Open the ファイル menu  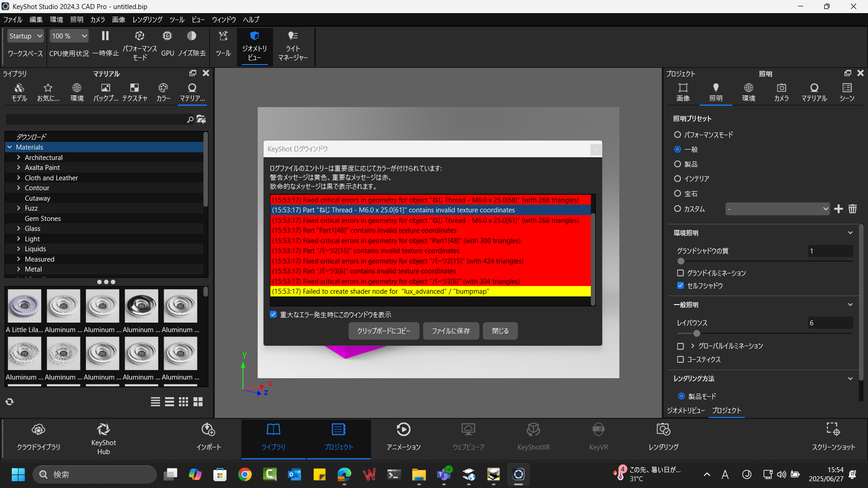click(x=13, y=19)
